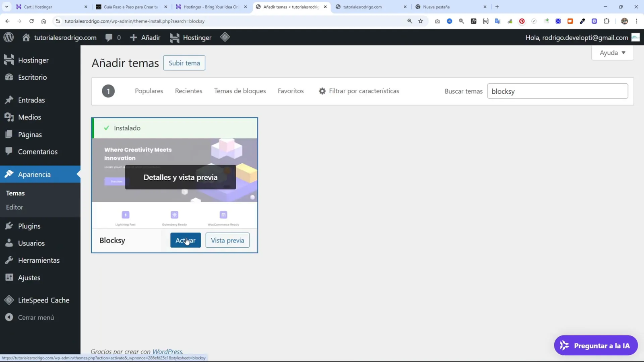644x362 pixels.
Task: Click the Activar button for Blocksy
Action: [186, 240]
